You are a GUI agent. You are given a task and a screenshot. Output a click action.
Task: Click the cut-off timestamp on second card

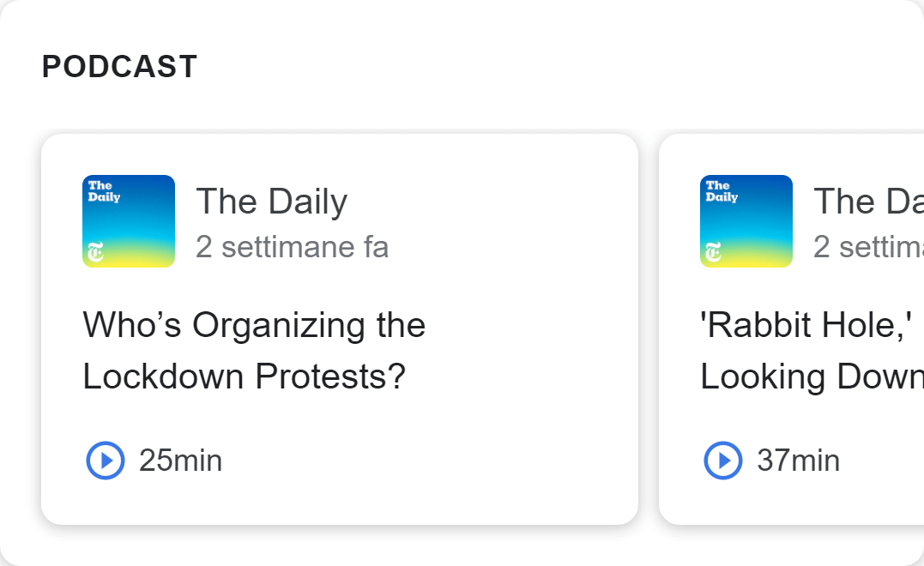tap(868, 247)
